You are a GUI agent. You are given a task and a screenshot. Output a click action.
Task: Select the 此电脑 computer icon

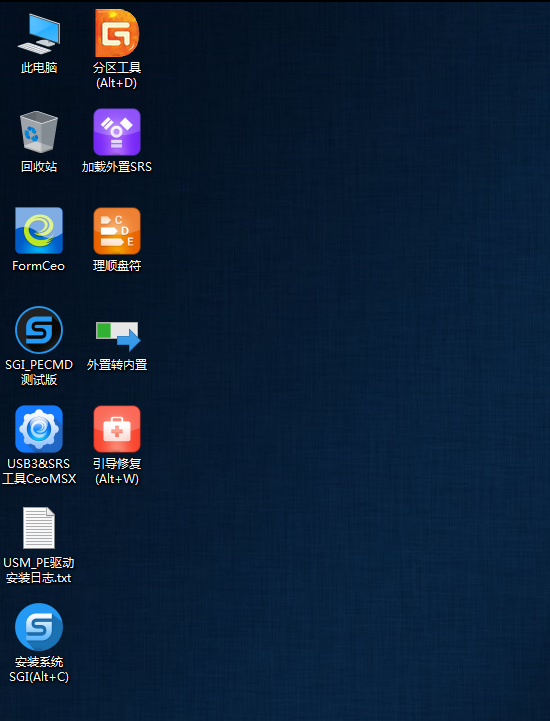point(39,34)
